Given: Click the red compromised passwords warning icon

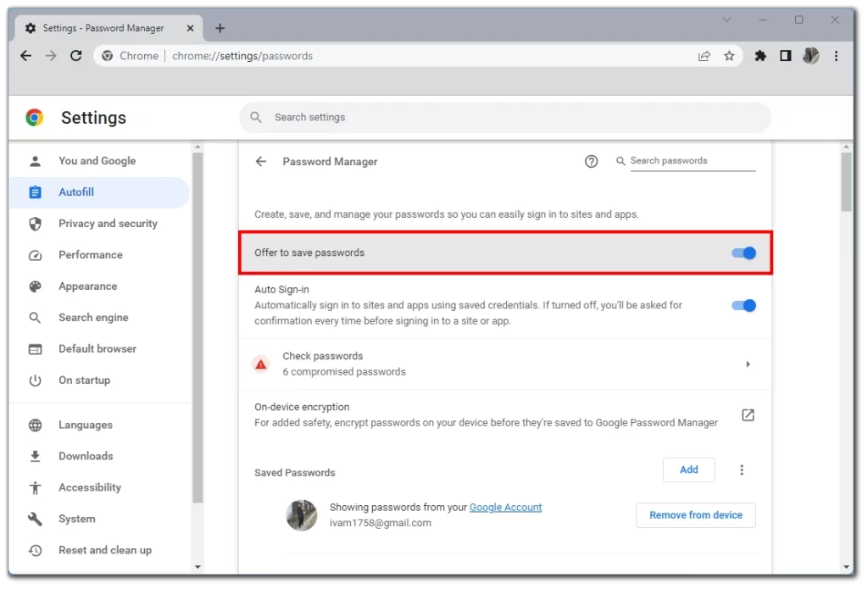Looking at the screenshot, I should coord(261,364).
